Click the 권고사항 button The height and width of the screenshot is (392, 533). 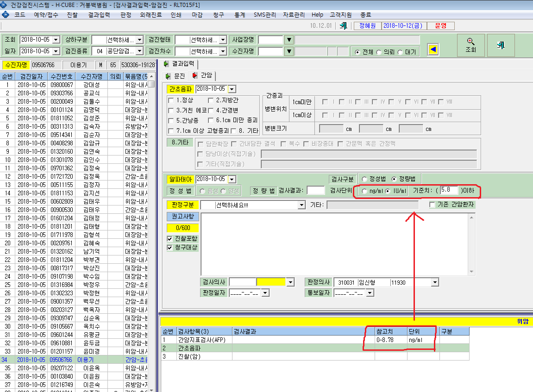182,217
